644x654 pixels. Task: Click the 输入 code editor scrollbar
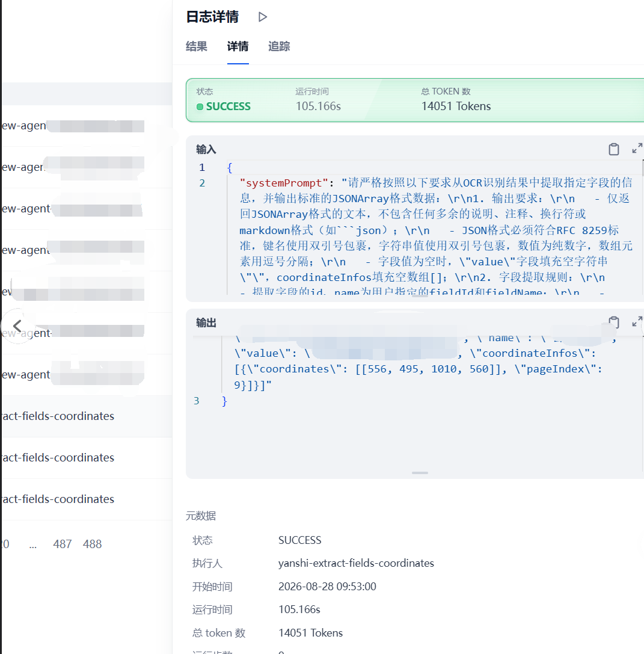pyautogui.click(x=642, y=168)
